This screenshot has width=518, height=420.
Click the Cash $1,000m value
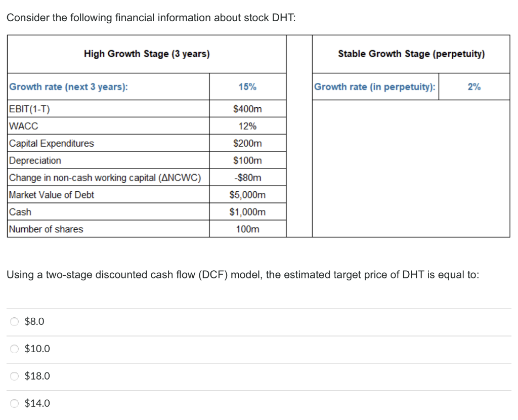(x=247, y=212)
